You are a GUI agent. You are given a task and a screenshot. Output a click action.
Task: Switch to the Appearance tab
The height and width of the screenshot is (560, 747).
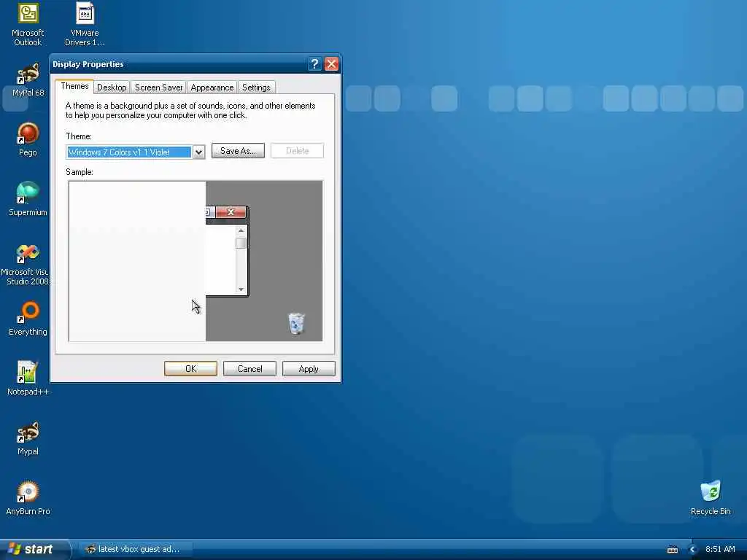point(212,87)
